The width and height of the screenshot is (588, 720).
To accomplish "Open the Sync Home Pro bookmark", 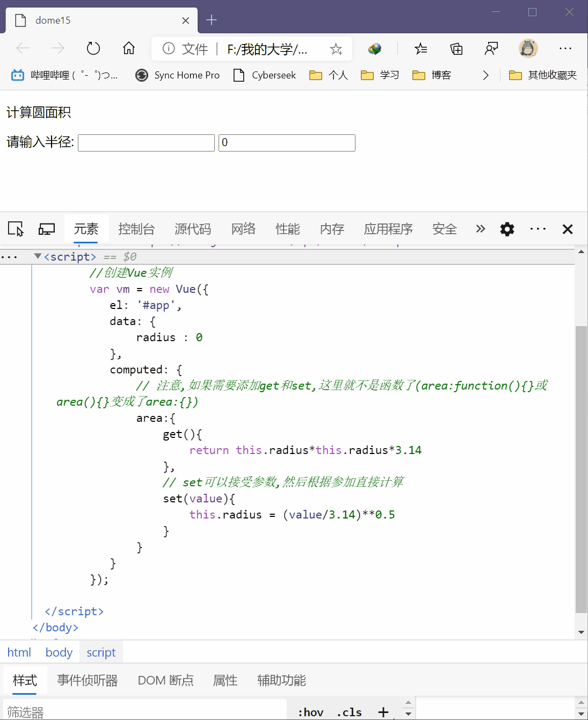I will point(178,75).
